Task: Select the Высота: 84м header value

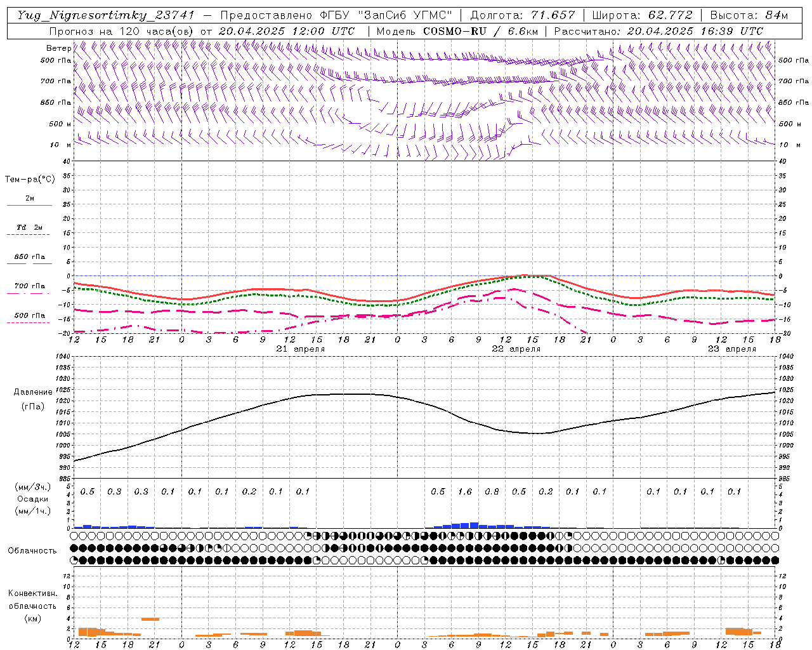Action: (x=749, y=15)
